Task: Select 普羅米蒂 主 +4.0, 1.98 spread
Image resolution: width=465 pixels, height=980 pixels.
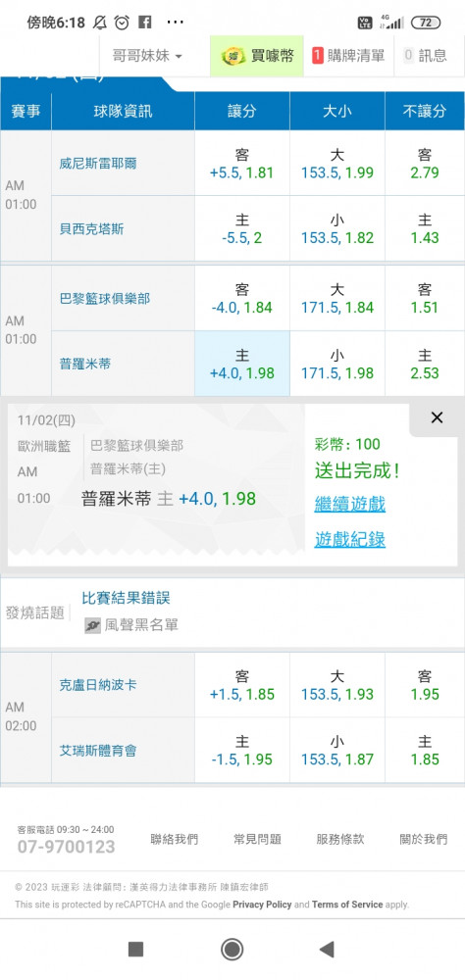Action: (242, 364)
